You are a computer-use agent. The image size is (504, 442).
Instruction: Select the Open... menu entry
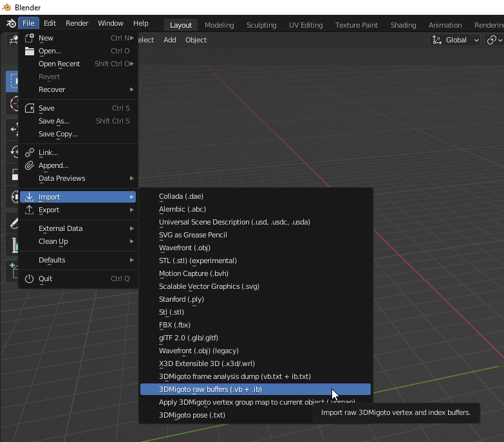click(78, 51)
